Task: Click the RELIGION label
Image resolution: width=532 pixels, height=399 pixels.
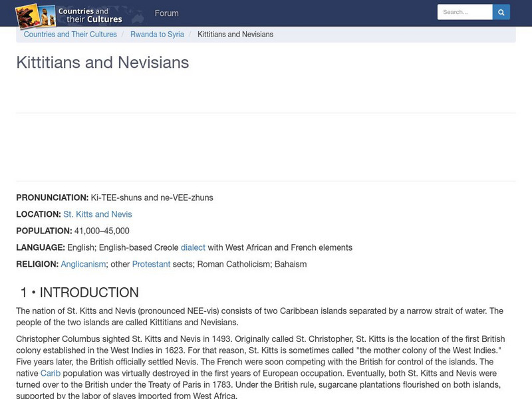Action: click(x=37, y=264)
